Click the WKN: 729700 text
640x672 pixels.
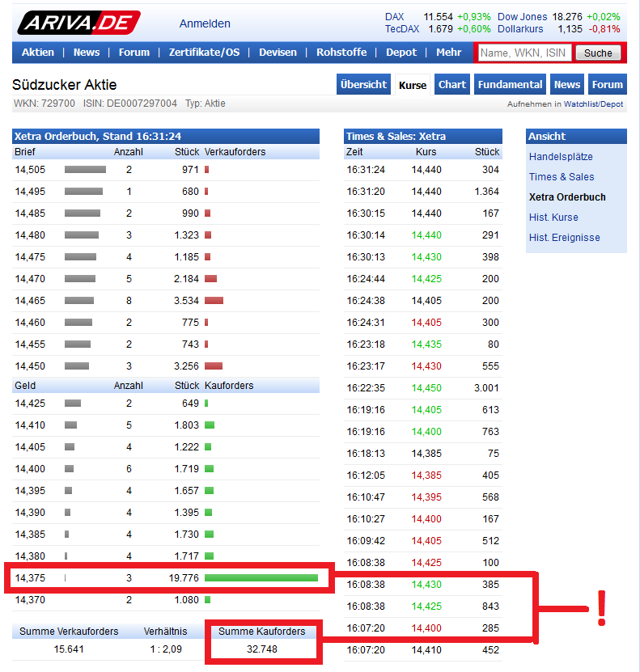(45, 104)
